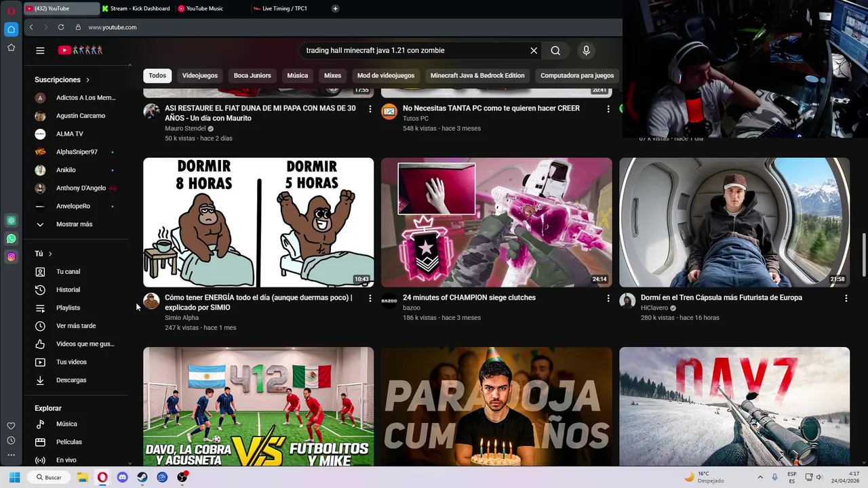Start voice search with the microphone icon
This screenshot has width=868, height=488.
pyautogui.click(x=587, y=50)
